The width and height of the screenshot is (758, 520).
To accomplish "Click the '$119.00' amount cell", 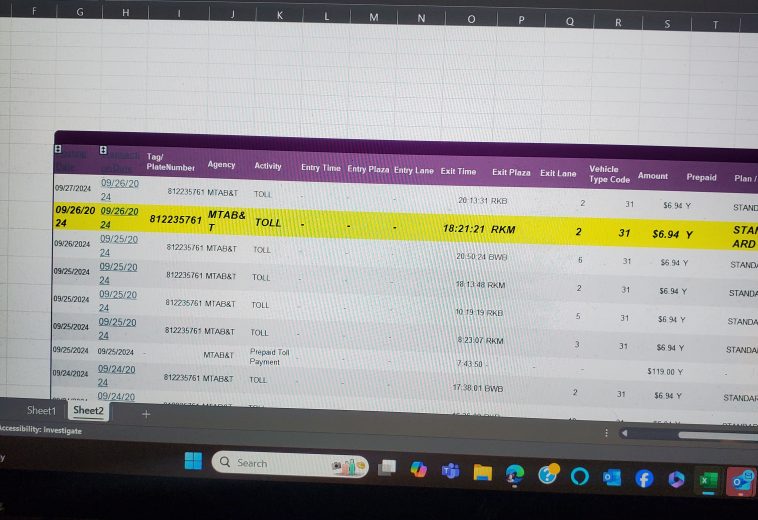I will coord(660,371).
